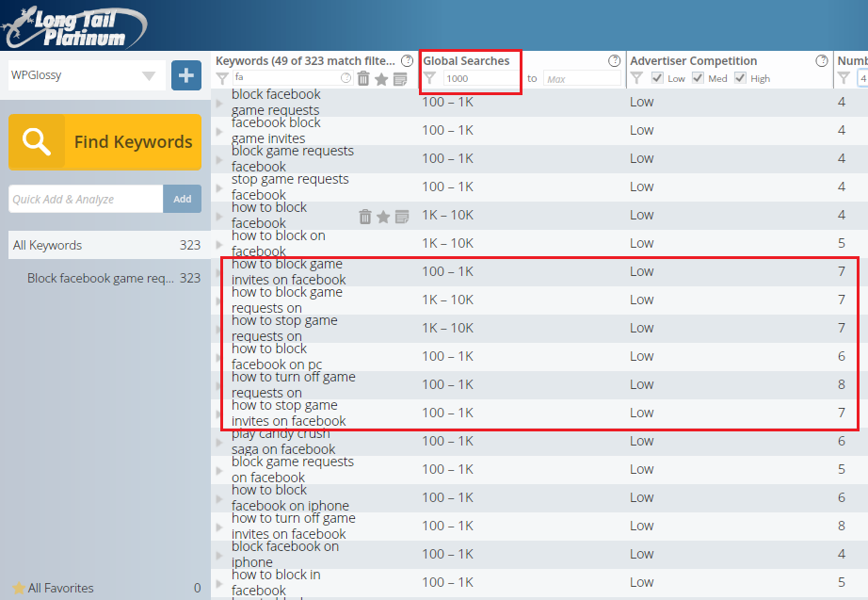Click '1K – 10K' for 'how to block facebook'
Viewport: 868px width, 600px height.
pyautogui.click(x=447, y=215)
